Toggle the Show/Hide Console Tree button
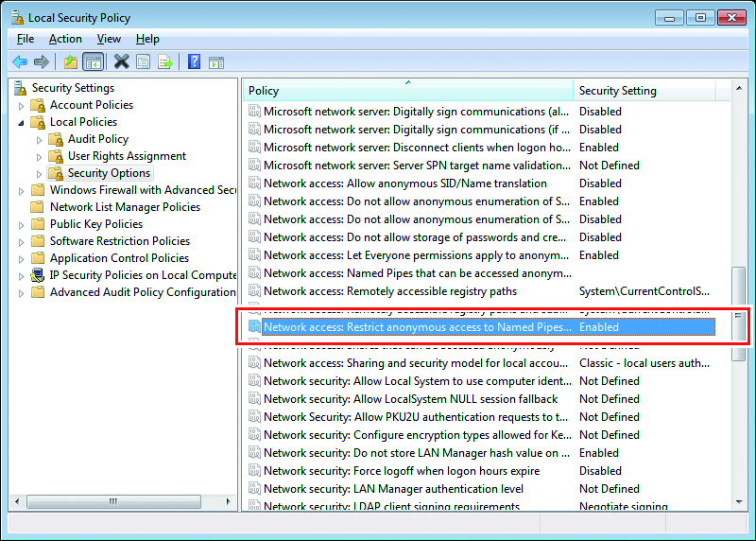Image resolution: width=756 pixels, height=541 pixels. (93, 62)
